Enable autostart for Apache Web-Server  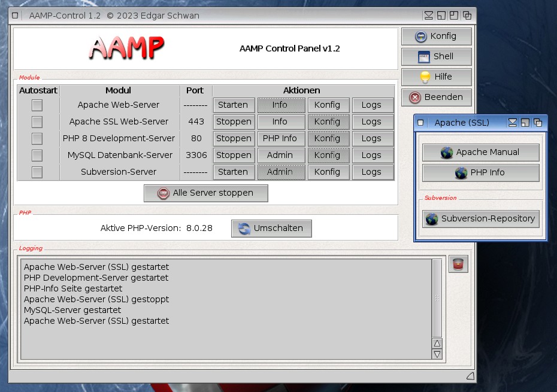(x=37, y=105)
